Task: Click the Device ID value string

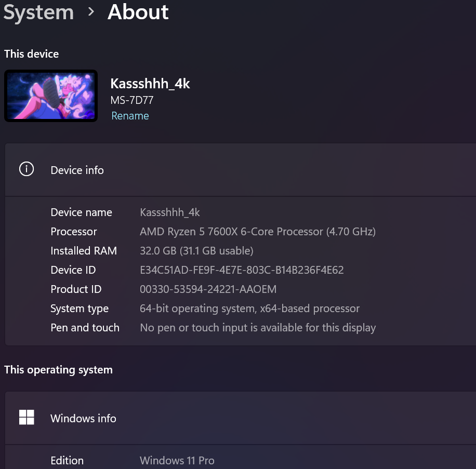Action: coord(242,270)
